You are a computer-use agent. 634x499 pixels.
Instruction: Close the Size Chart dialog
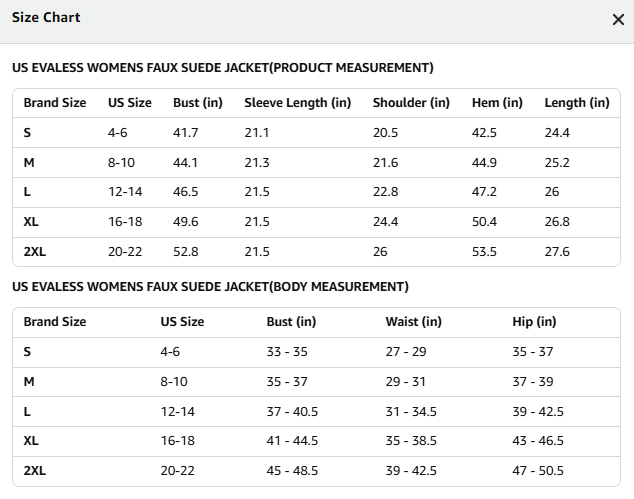click(x=618, y=19)
